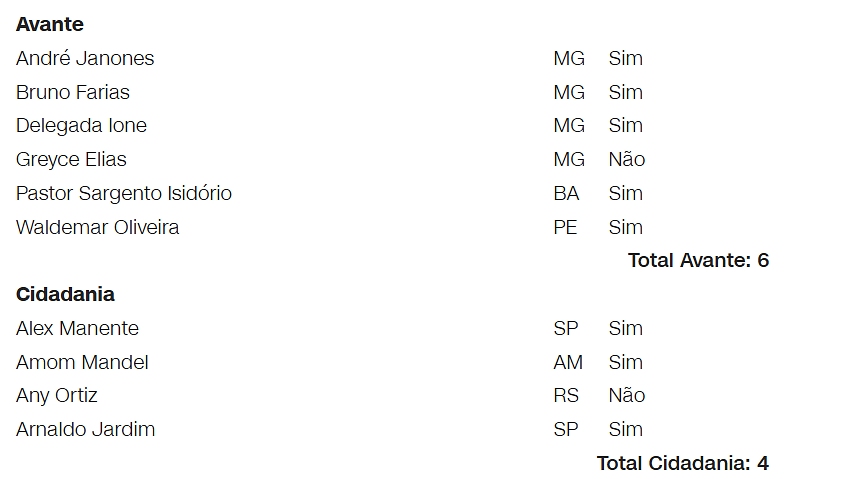Select the name André Janones
The height and width of the screenshot is (479, 862).
[85, 58]
